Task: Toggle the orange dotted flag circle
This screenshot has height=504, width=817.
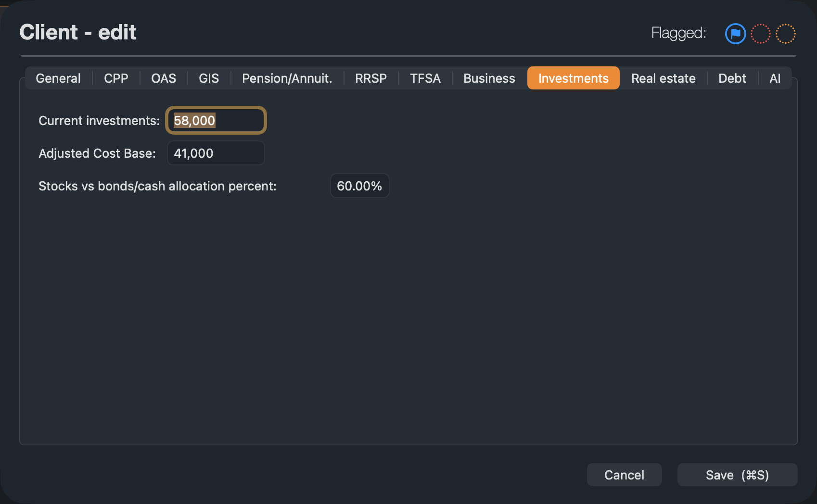Action: [x=786, y=34]
